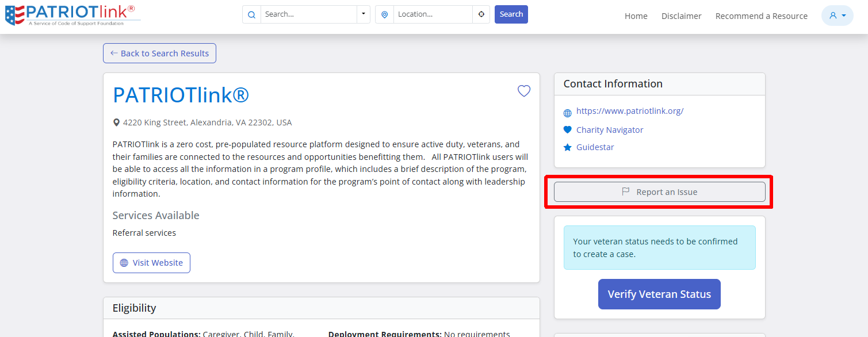The height and width of the screenshot is (337, 868).
Task: Click heart icon beside Charity Navigator
Action: [x=568, y=130]
